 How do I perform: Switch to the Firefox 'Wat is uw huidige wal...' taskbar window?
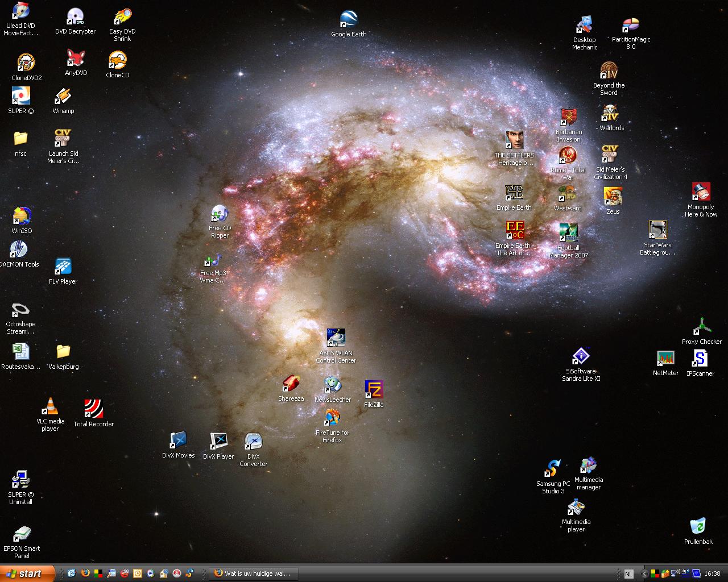(x=252, y=573)
